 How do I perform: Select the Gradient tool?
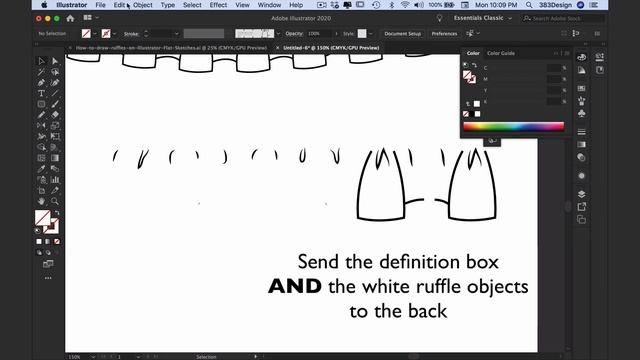click(55, 158)
